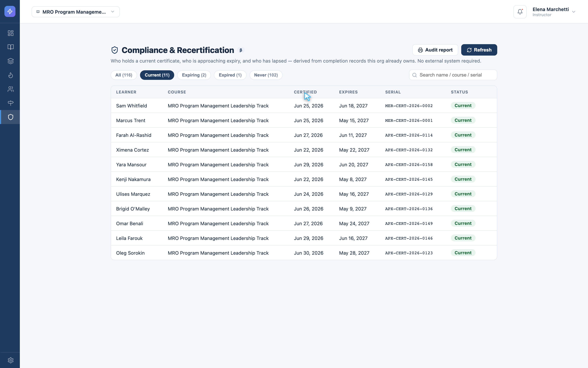Click the lightning bolt app logo

(x=10, y=11)
